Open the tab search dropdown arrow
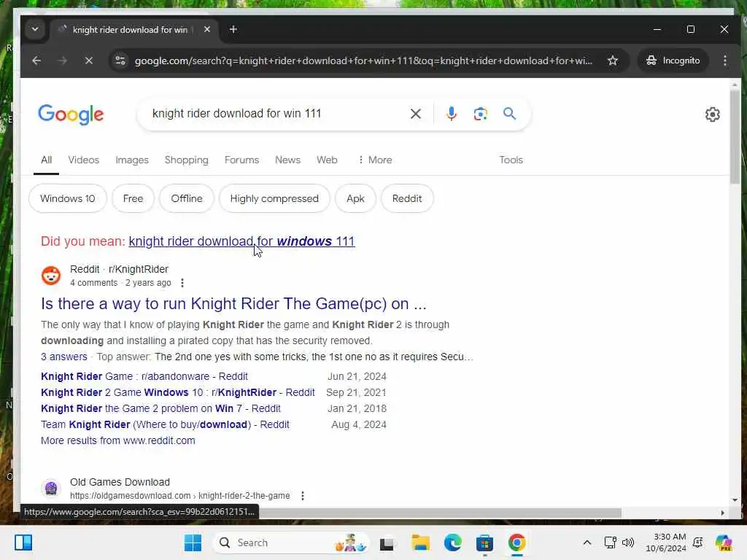Viewport: 747px width, 560px height. click(35, 29)
